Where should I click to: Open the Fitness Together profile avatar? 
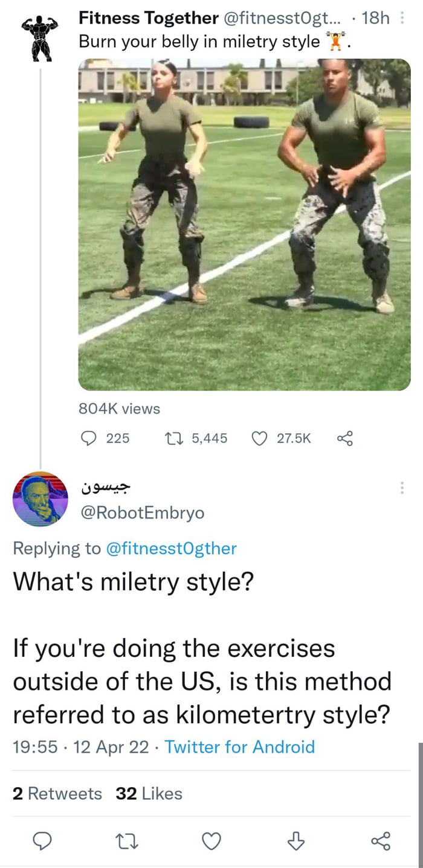40,37
